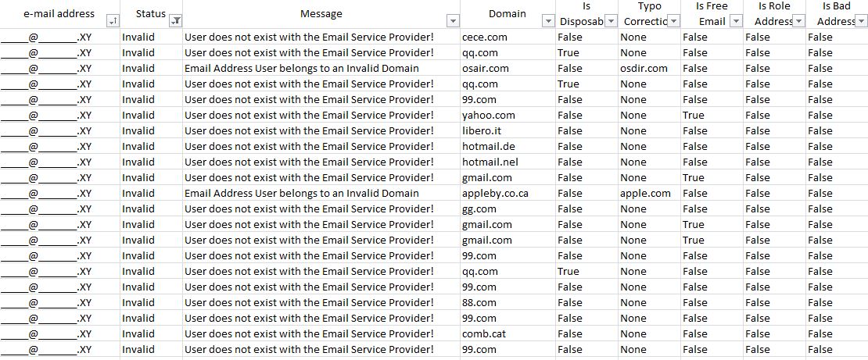Open the e-mail address column sort dropdown
This screenshot has width=868, height=360.
[112, 21]
